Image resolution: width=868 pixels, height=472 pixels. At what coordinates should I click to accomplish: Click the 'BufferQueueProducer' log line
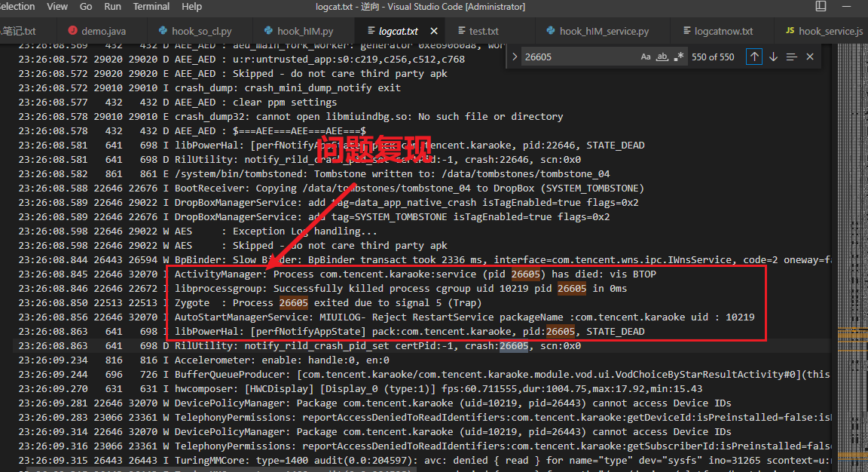pos(425,375)
